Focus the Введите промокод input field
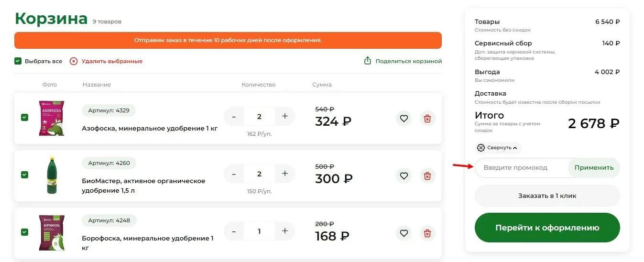Screen dimensions: 644x262 (x=522, y=168)
